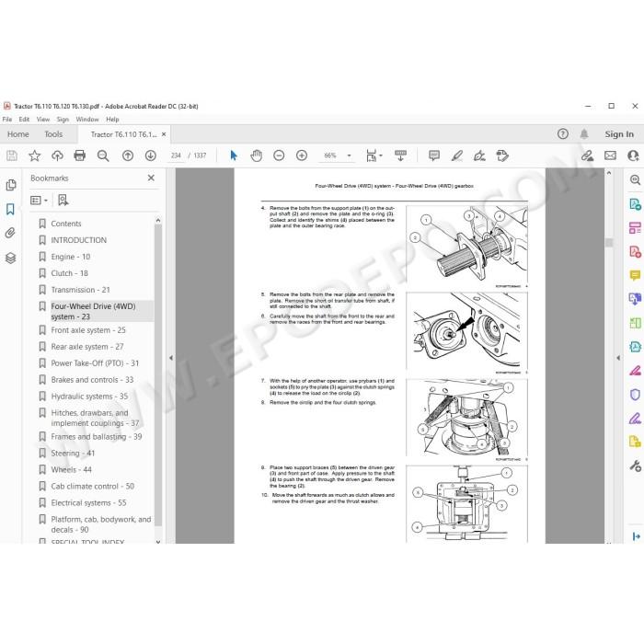Open bookmark options dropdown menu
The image size is (644, 644).
pyautogui.click(x=40, y=200)
